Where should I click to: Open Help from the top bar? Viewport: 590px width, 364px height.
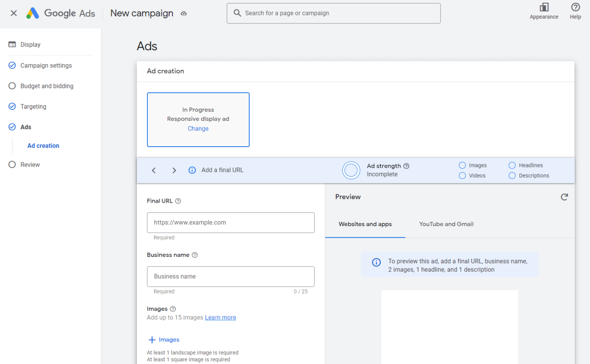575,10
